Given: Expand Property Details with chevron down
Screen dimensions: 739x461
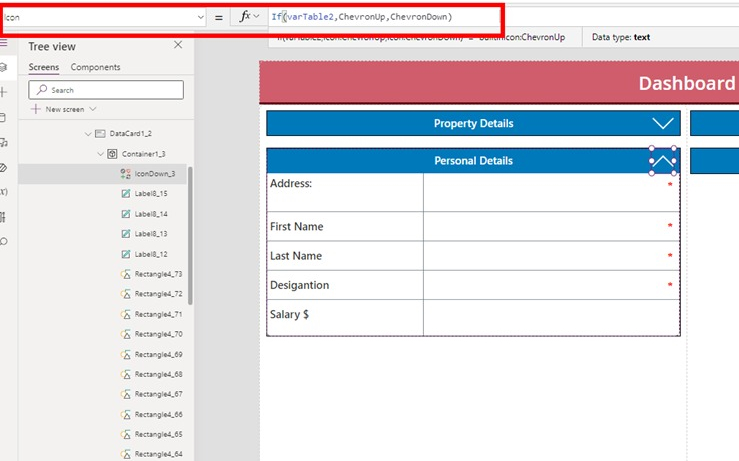Looking at the screenshot, I should tap(663, 123).
